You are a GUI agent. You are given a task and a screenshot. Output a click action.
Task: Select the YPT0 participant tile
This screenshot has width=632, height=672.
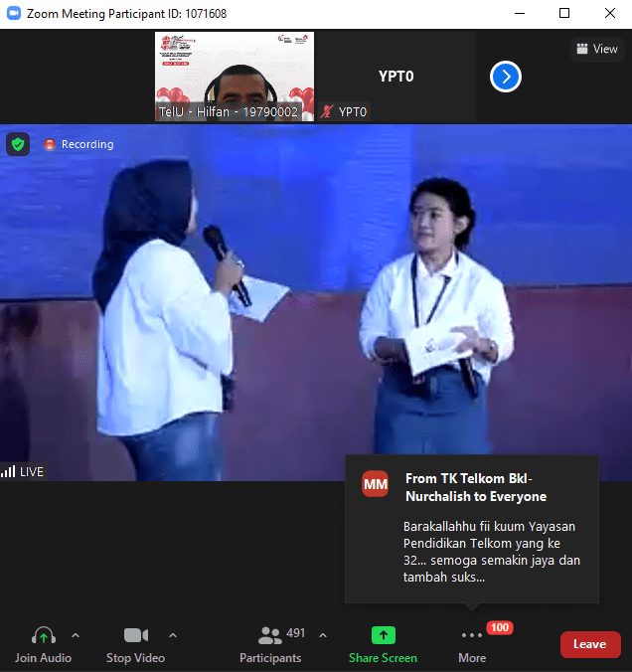[x=395, y=77]
